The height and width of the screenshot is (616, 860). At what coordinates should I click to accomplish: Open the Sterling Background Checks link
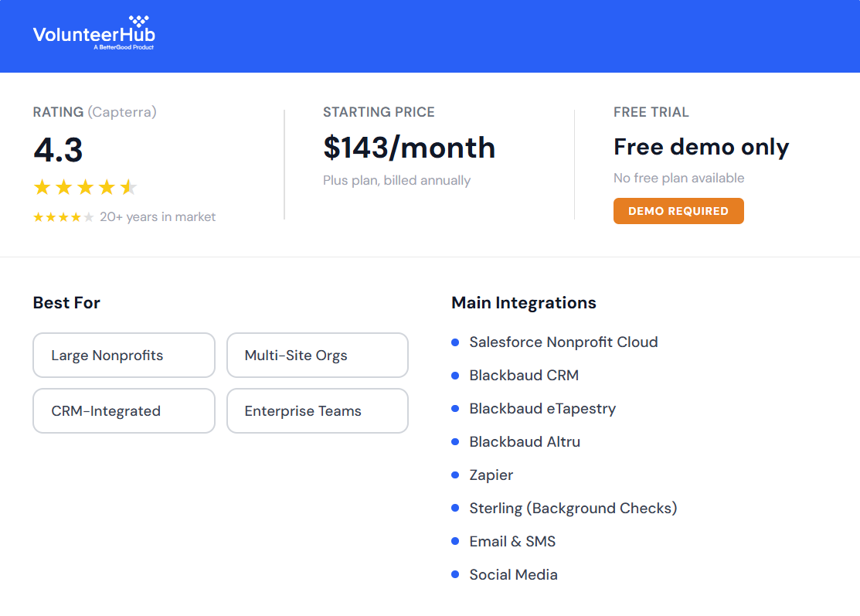pos(573,509)
